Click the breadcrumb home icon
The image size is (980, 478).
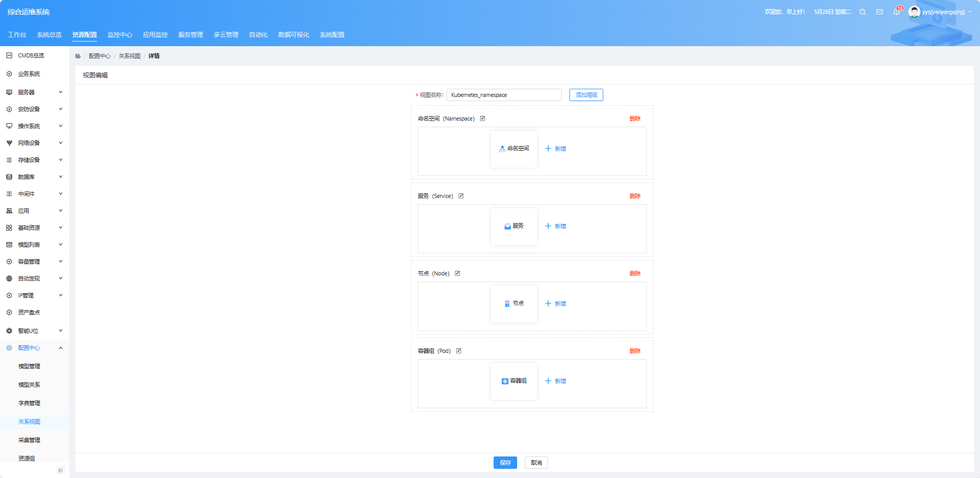[x=78, y=56]
